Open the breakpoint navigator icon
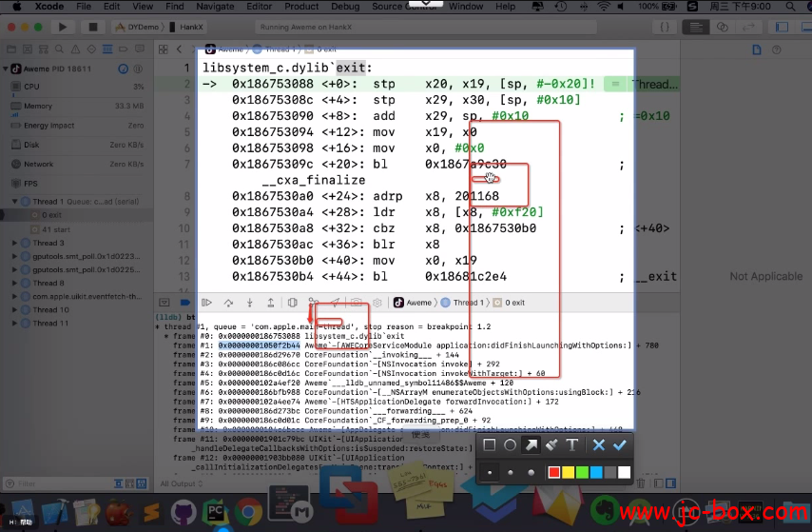The image size is (812, 532). (124, 49)
